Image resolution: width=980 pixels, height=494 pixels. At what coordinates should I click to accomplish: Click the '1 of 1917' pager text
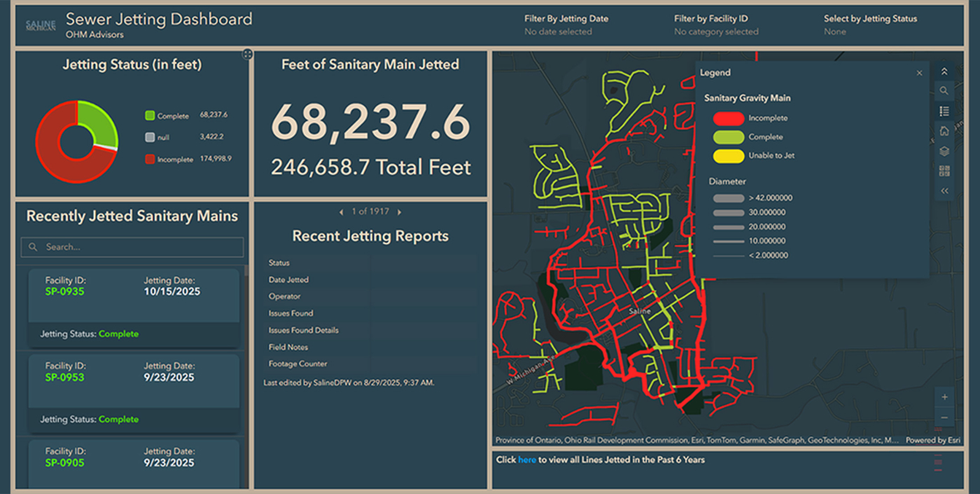pos(370,212)
